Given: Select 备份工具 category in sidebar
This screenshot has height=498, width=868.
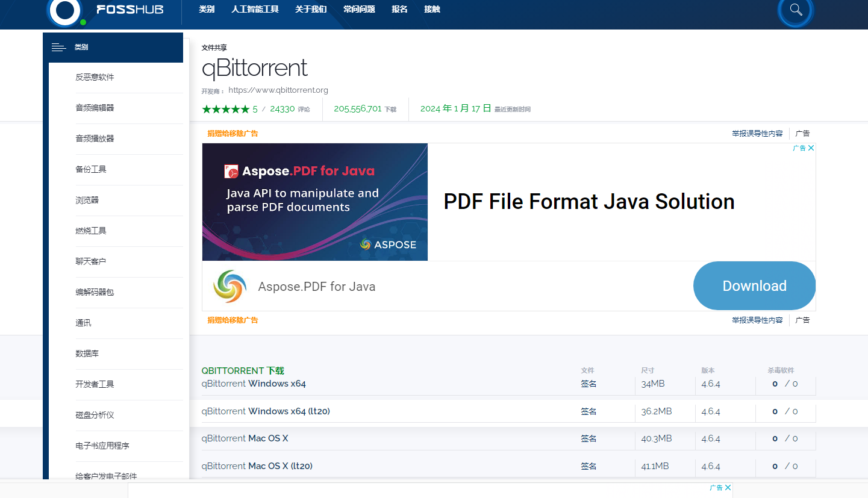Looking at the screenshot, I should (91, 169).
